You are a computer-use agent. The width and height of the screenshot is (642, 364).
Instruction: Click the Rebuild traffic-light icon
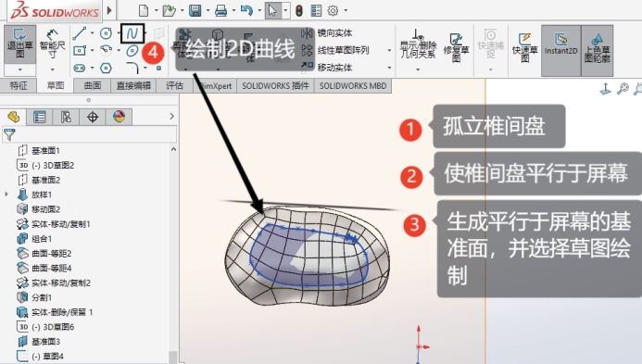[299, 10]
